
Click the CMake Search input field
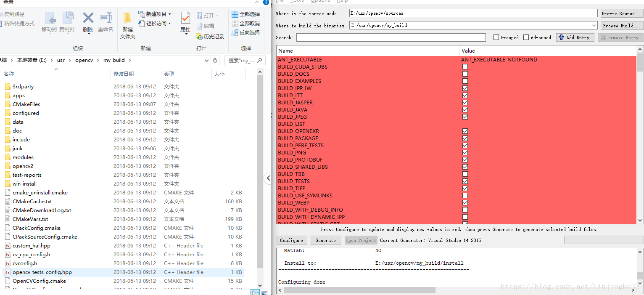(391, 37)
